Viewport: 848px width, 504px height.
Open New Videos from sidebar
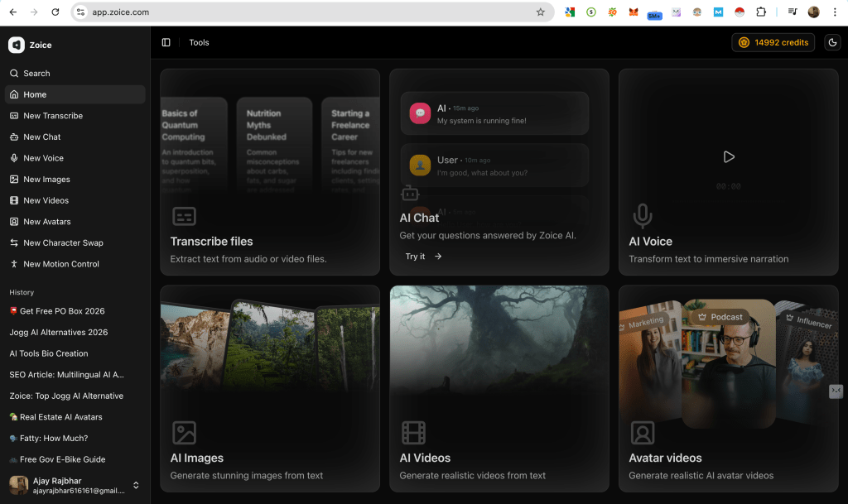(46, 200)
